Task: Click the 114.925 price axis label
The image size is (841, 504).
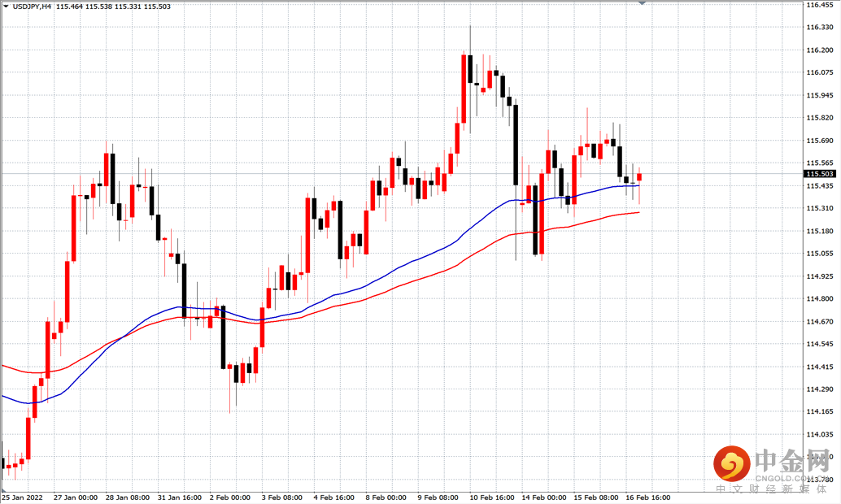Action: (x=820, y=276)
